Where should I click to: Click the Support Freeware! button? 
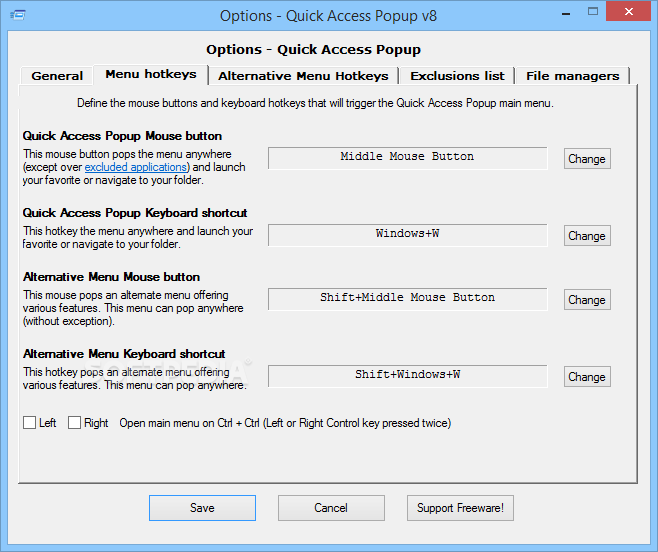(460, 508)
